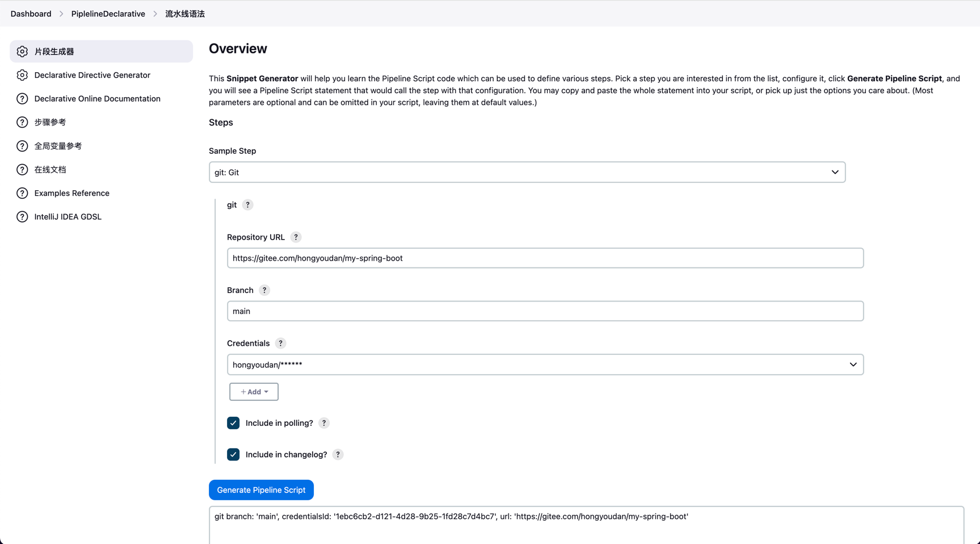980x544 pixels.
Task: Click the IntelliJ IDEA GDSL question icon
Action: coord(22,217)
